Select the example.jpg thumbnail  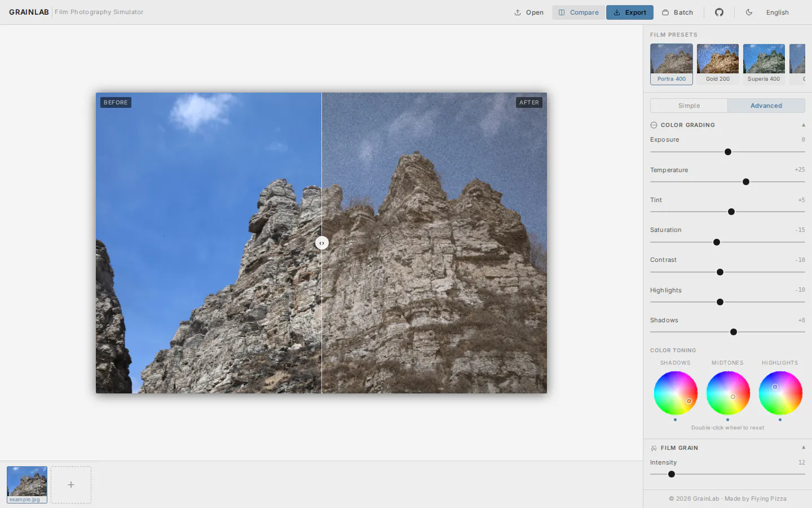27,484
